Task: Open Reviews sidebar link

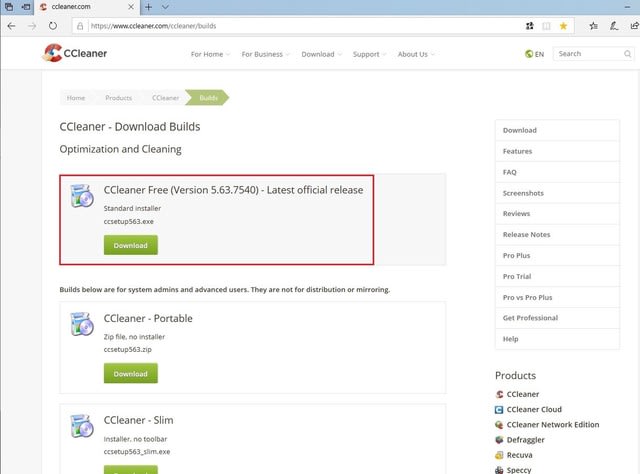Action: pos(557,214)
